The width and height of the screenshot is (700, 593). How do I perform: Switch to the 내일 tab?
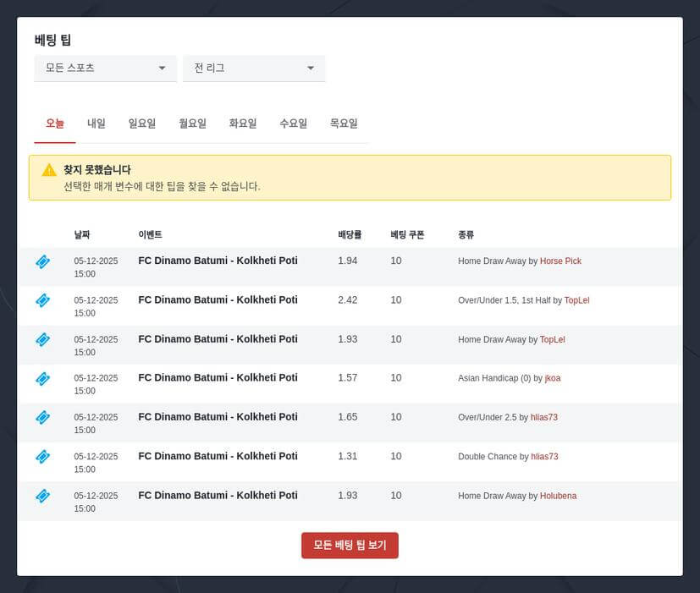95,123
